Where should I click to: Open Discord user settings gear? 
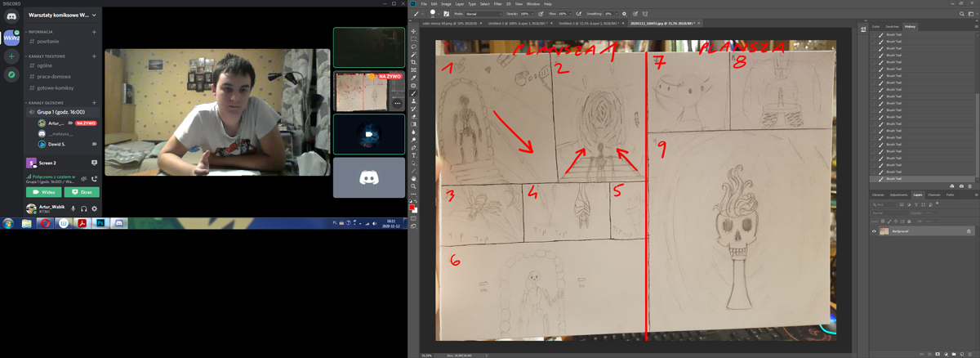tap(94, 208)
